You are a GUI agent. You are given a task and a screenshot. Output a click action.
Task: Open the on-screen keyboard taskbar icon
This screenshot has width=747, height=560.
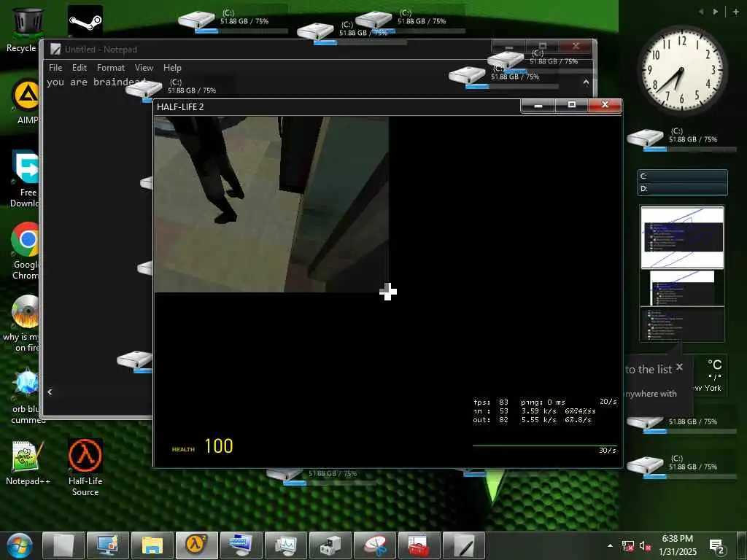[241, 545]
